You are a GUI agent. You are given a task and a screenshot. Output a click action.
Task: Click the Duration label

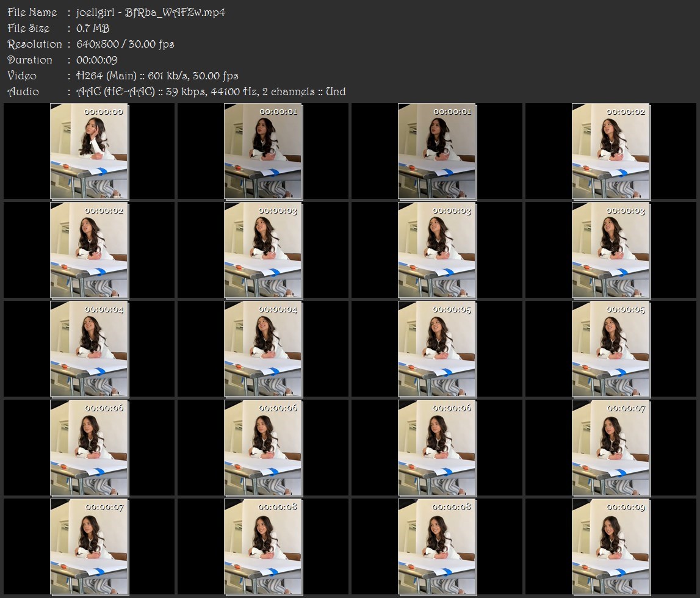30,60
